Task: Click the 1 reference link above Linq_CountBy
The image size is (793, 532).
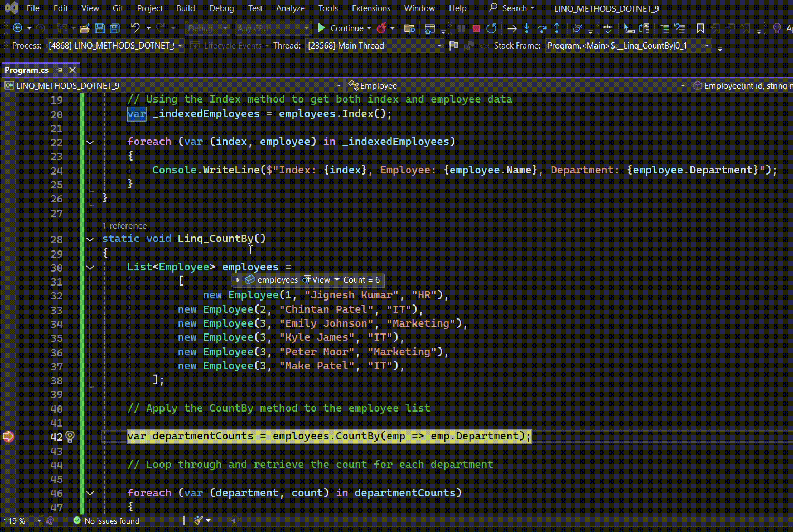Action: point(124,225)
